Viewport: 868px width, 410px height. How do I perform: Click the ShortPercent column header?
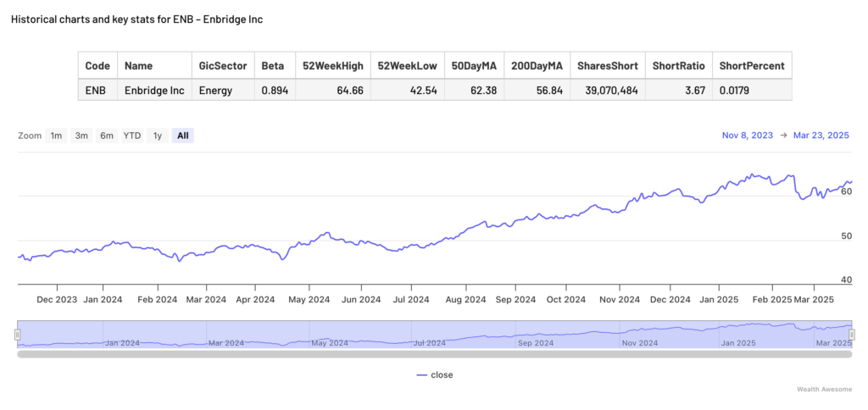[751, 65]
